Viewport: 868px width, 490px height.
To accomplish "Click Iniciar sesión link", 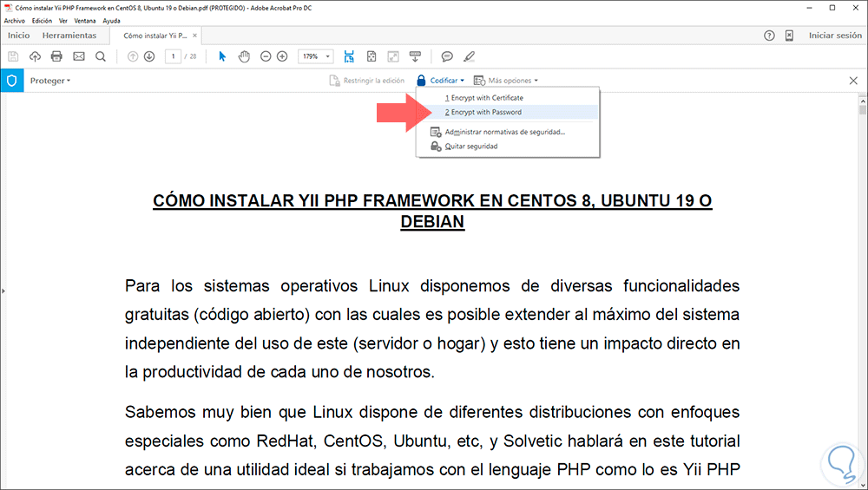I will [835, 36].
